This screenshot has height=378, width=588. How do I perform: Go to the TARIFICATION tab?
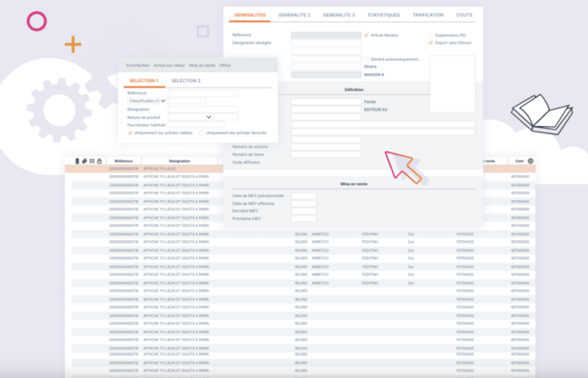pyautogui.click(x=429, y=16)
